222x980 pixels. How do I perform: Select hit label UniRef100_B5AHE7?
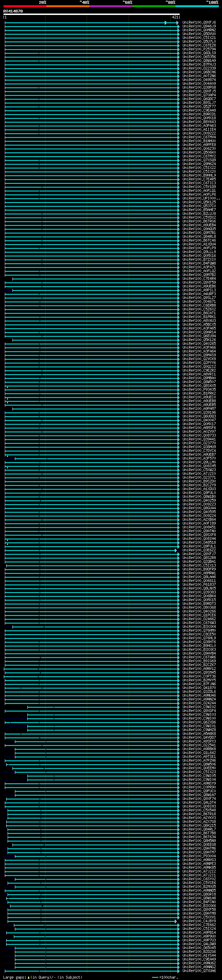tap(199, 210)
